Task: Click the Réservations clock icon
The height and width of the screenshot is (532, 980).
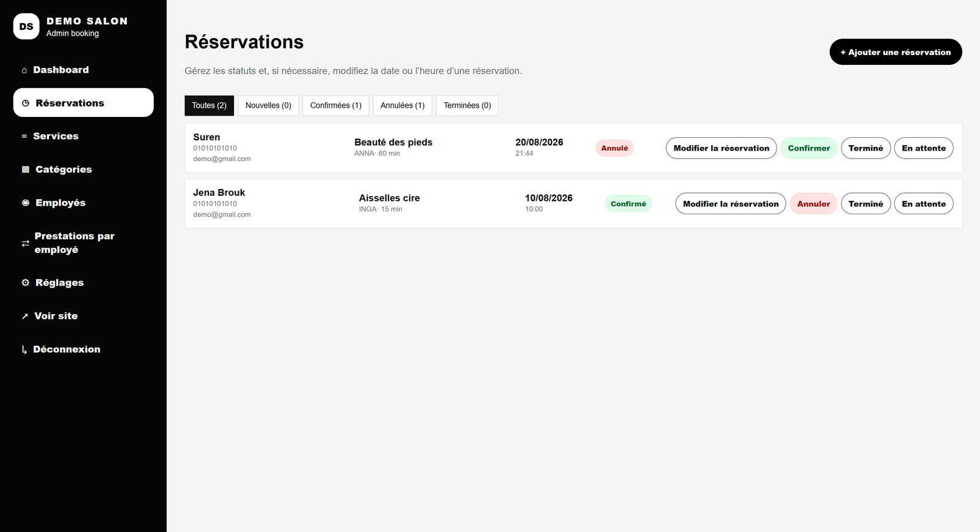Action: tap(26, 103)
